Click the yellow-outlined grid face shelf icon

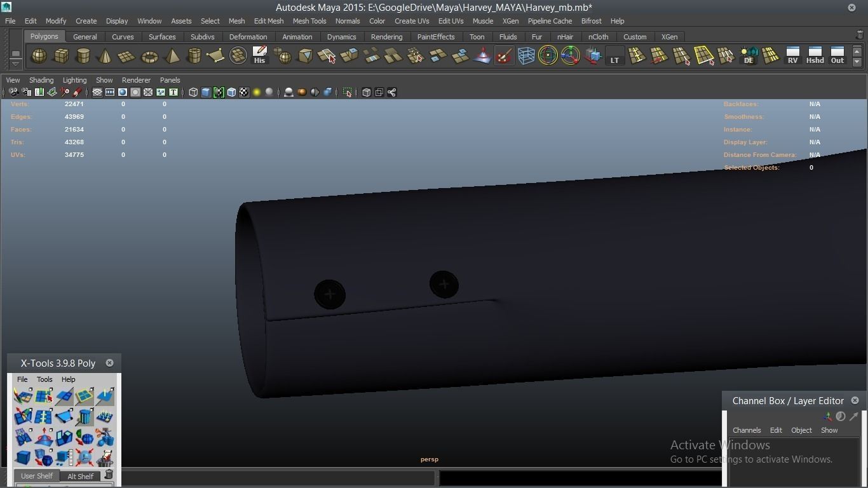(704, 56)
